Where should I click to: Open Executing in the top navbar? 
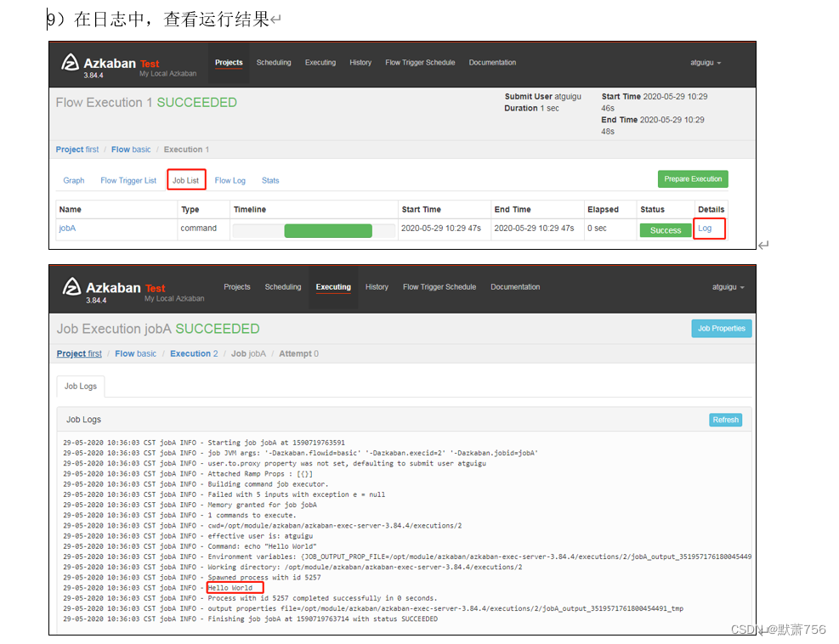pyautogui.click(x=320, y=63)
